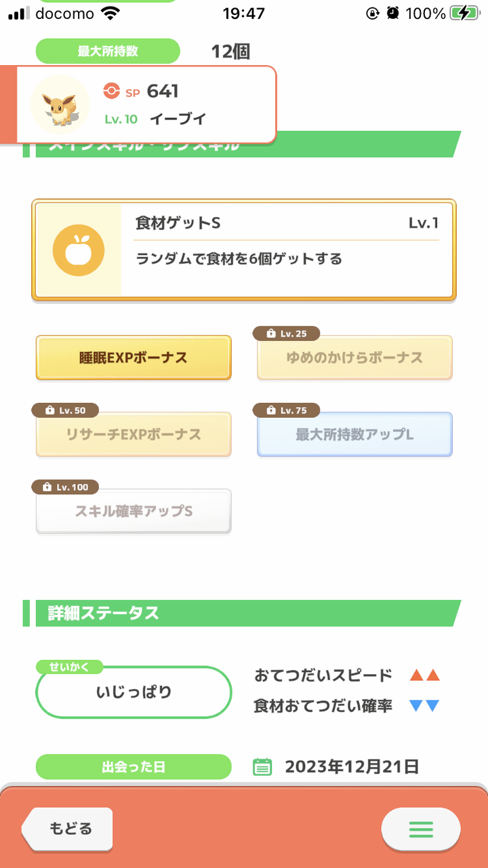The width and height of the screenshot is (488, 868).
Task: Select the locked スキル確率アップS skill
Action: pos(134,511)
